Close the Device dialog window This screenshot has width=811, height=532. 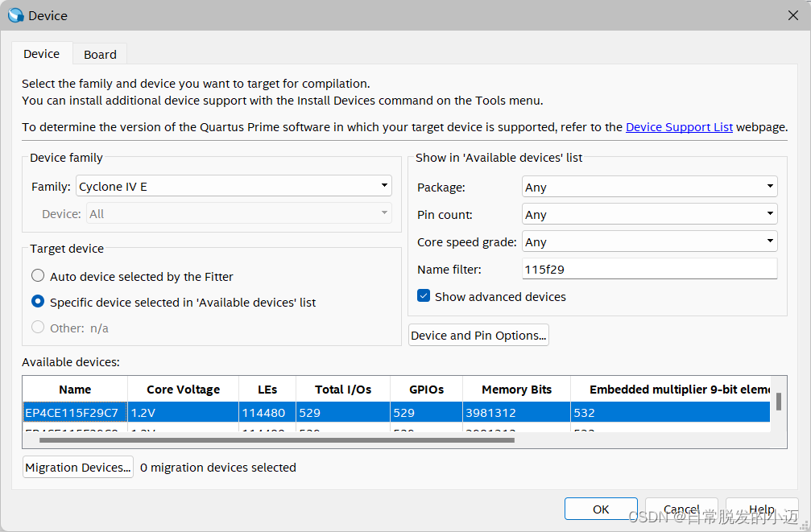point(793,15)
